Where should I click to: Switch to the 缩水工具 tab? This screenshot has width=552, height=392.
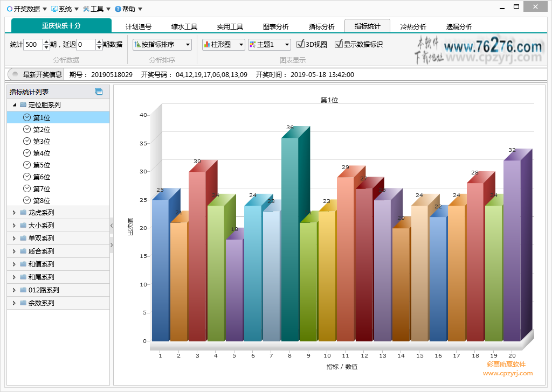pos(184,26)
